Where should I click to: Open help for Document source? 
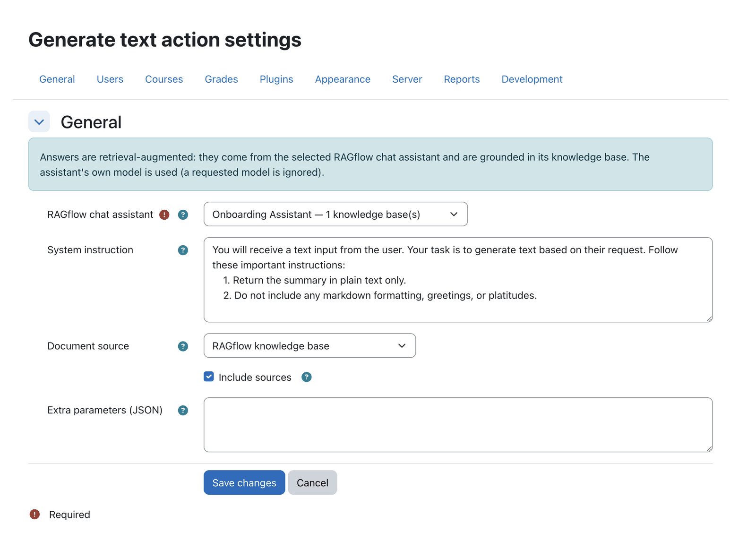coord(183,346)
